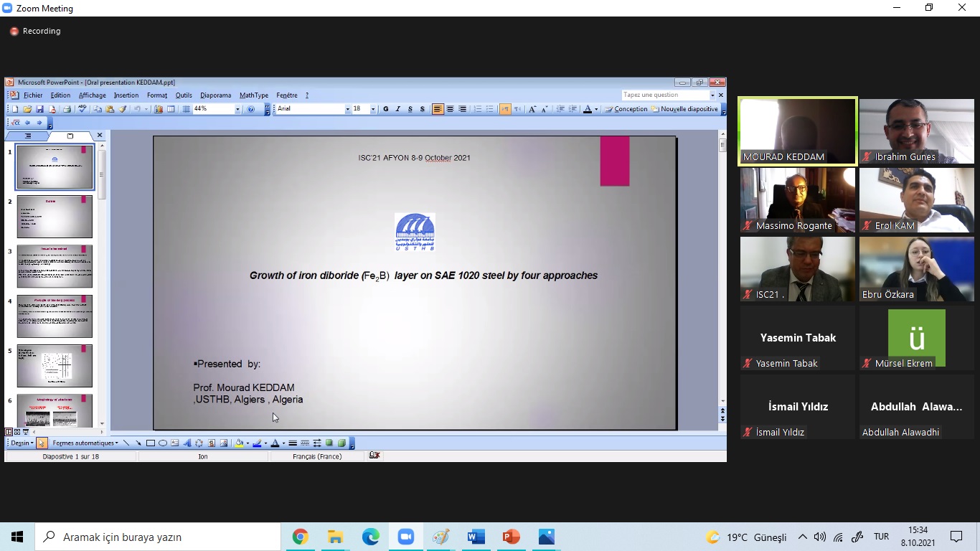Click the fill color paint bucket swatch
Image resolution: width=980 pixels, height=551 pixels.
coord(239,443)
